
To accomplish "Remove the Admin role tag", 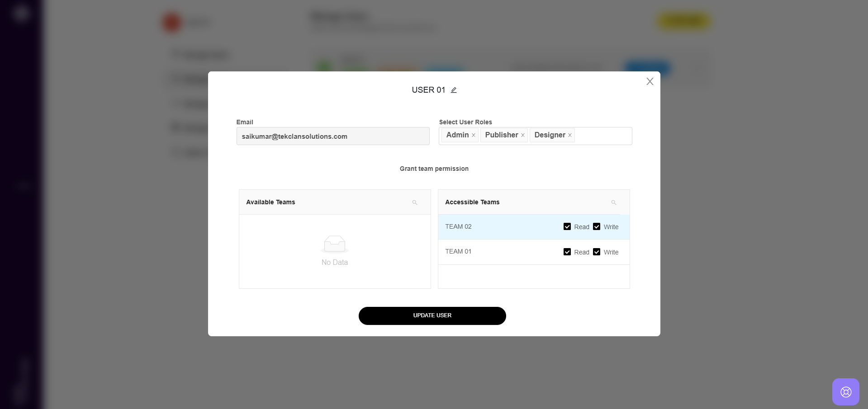I will [474, 135].
